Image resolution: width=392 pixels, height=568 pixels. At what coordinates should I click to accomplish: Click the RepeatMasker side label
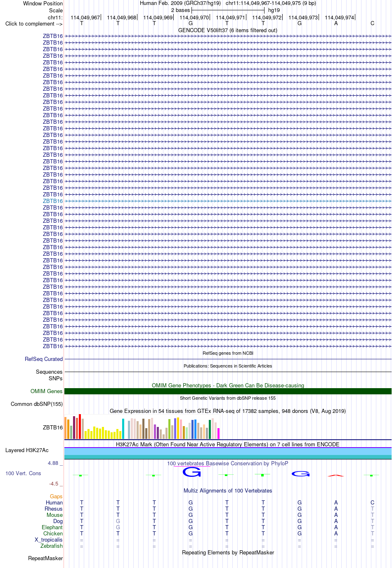(x=45, y=558)
